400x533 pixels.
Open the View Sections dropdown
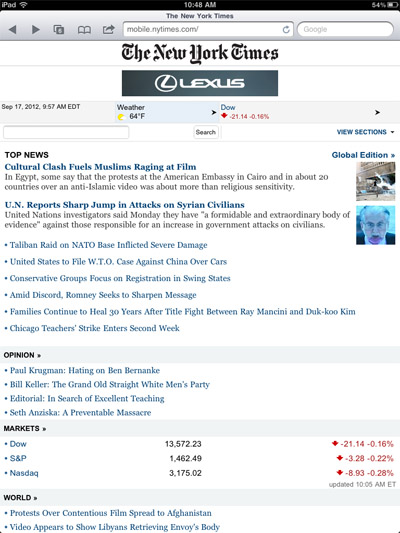365,132
